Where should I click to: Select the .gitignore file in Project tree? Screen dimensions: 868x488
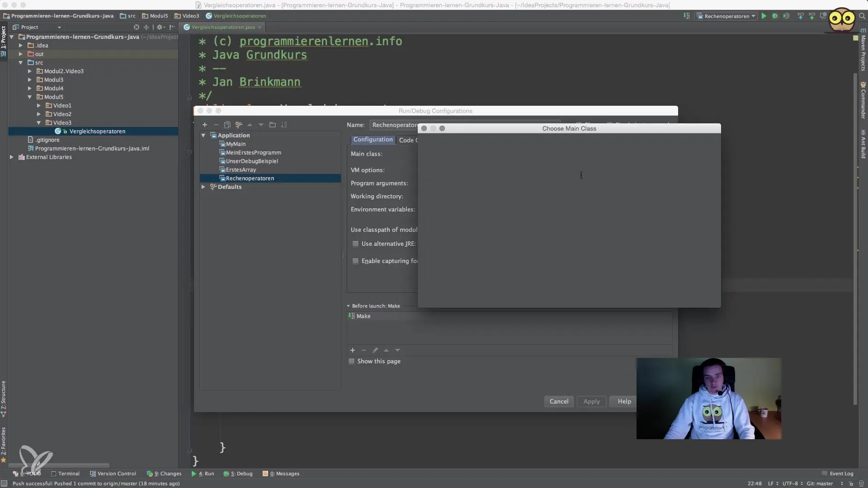47,140
